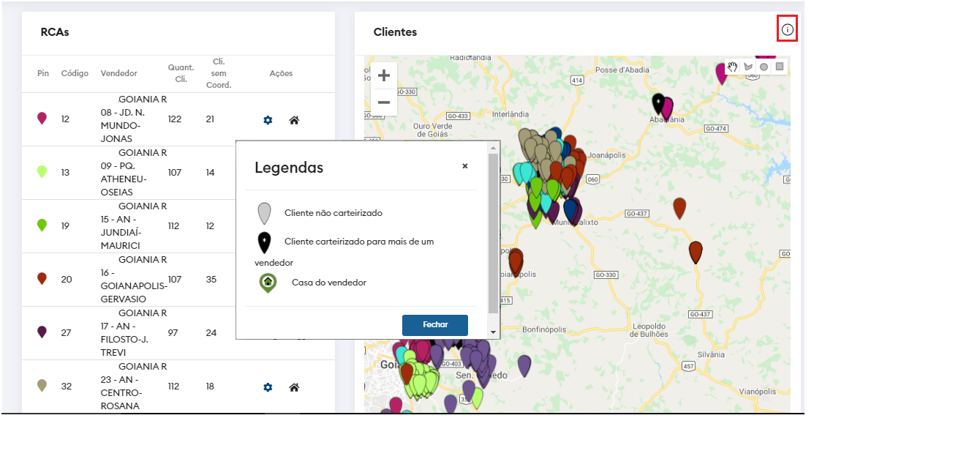The width and height of the screenshot is (980, 459).
Task: Select the dark red pin for code 20
Action: pyautogui.click(x=42, y=278)
